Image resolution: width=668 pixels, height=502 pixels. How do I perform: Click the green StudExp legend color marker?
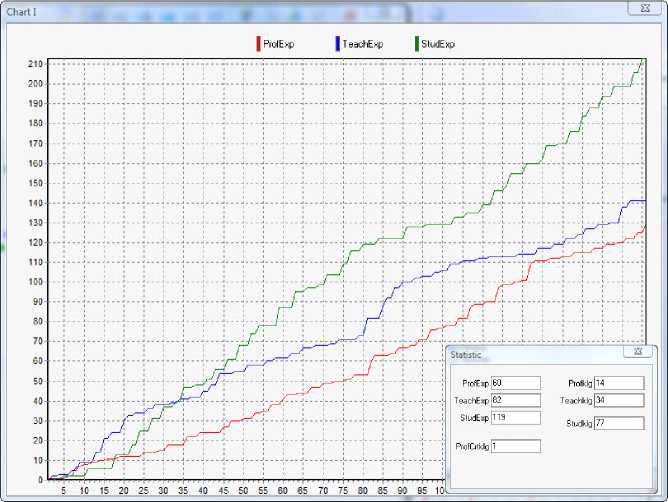[x=417, y=44]
